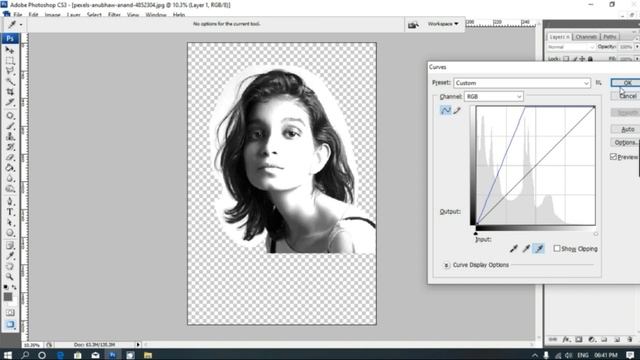Change screen mode at toolbox bottom
640x360 pixels.
point(10,325)
